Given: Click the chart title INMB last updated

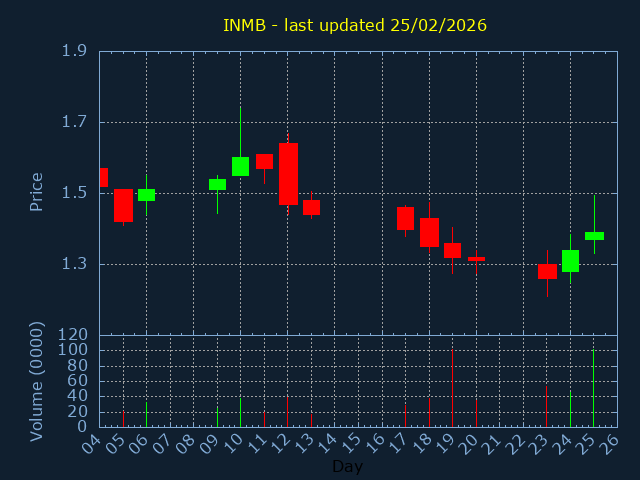Looking at the screenshot, I should [x=354, y=25].
